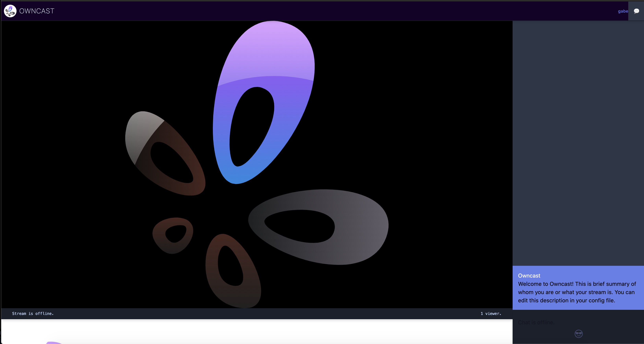The height and width of the screenshot is (344, 644).
Task: Click 'Stream is offline.' status text
Action: click(33, 314)
